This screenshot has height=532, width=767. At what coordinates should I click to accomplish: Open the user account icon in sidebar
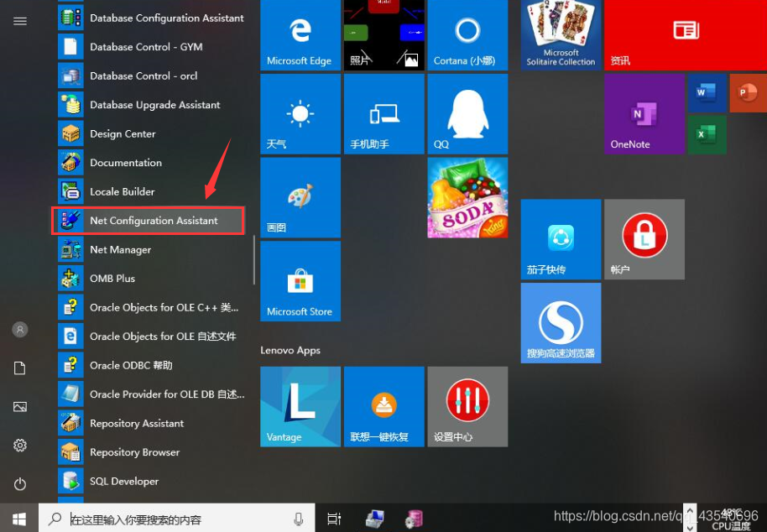coord(20,330)
